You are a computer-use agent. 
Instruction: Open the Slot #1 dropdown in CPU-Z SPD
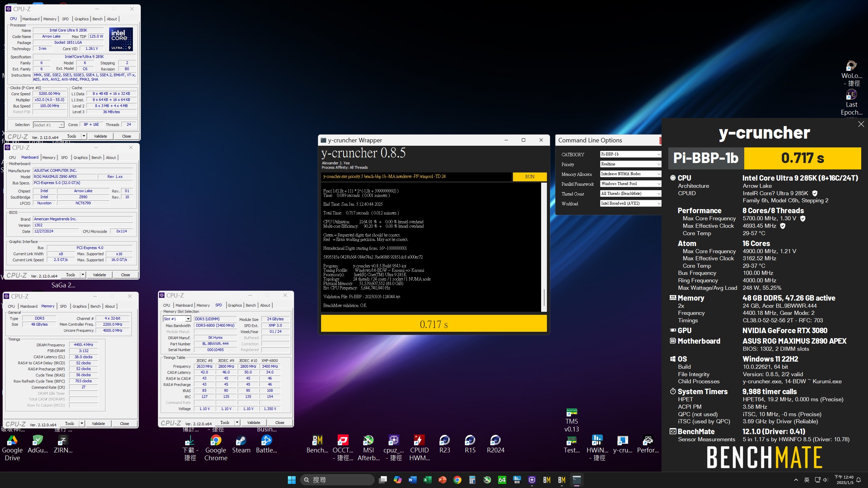[x=177, y=319]
